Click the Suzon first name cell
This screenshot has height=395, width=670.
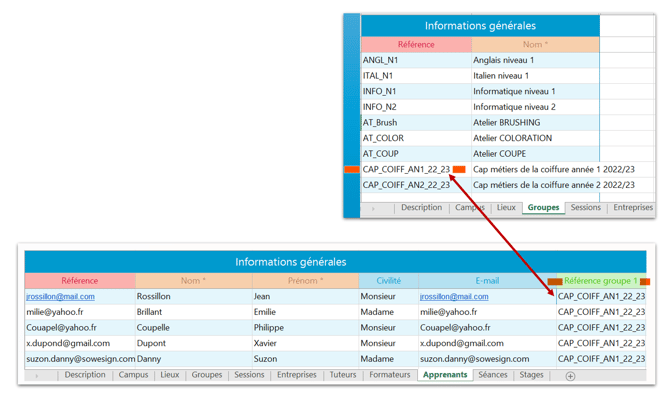click(305, 359)
